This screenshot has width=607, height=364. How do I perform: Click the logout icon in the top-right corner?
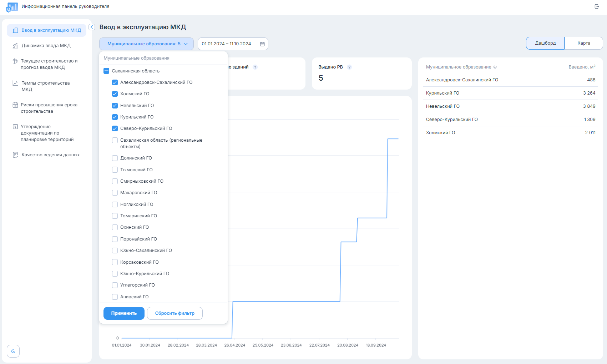coord(597,6)
